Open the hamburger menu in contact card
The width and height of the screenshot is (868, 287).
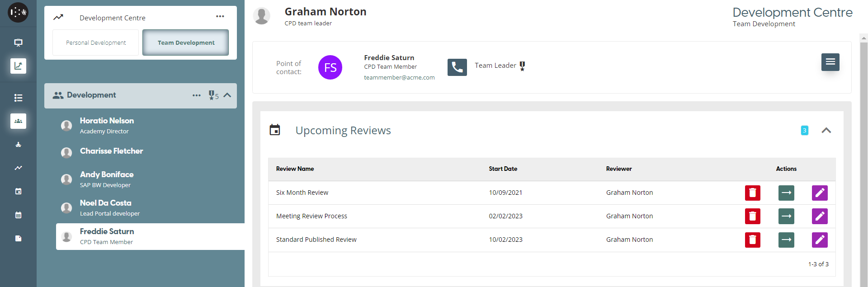click(x=830, y=62)
